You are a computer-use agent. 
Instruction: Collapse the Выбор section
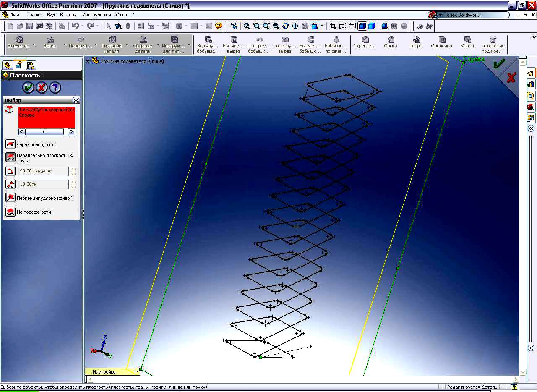(x=76, y=100)
